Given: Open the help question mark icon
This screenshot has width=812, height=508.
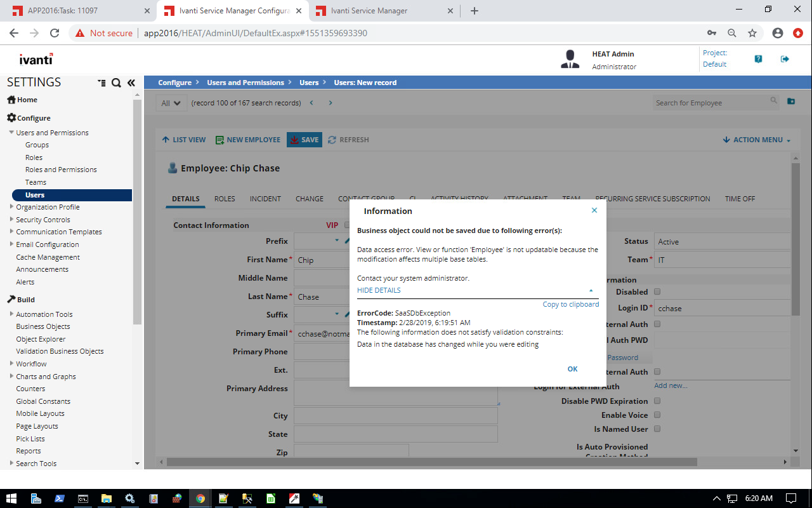Looking at the screenshot, I should 758,59.
